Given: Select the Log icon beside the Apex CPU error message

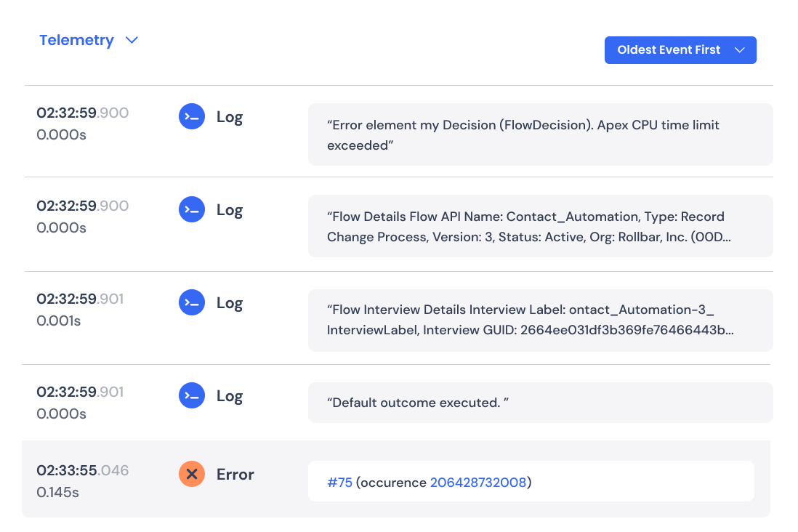Looking at the screenshot, I should 191,116.
